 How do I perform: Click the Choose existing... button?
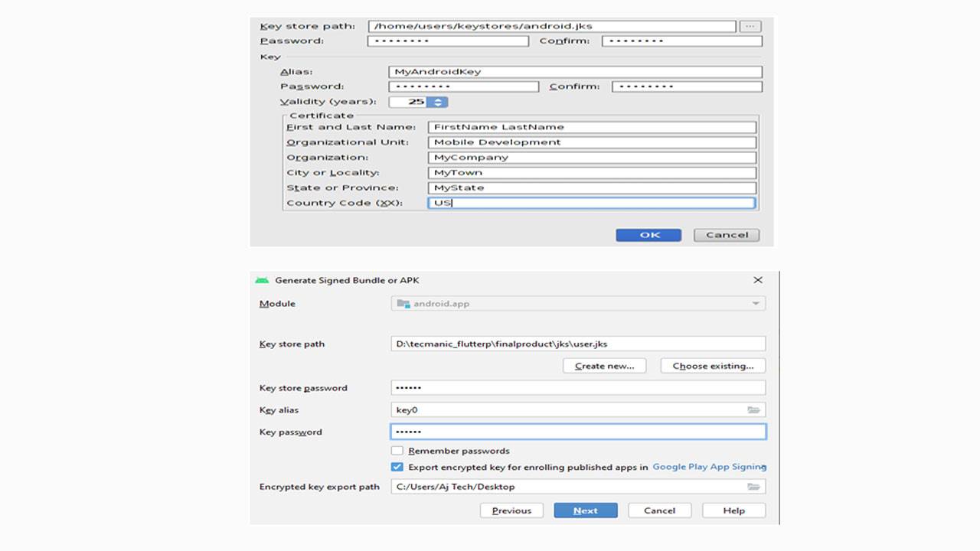coord(713,366)
